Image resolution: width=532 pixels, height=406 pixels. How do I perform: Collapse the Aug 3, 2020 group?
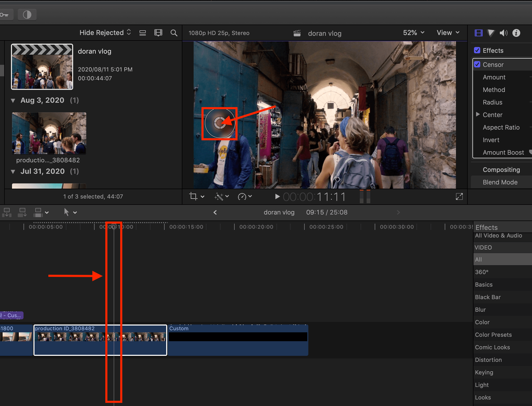[x=13, y=101]
